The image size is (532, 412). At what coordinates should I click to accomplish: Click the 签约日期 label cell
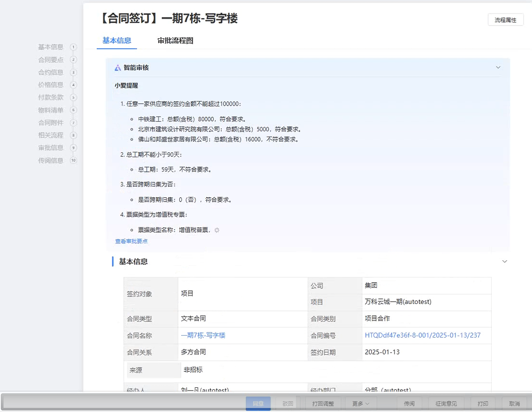click(x=335, y=353)
